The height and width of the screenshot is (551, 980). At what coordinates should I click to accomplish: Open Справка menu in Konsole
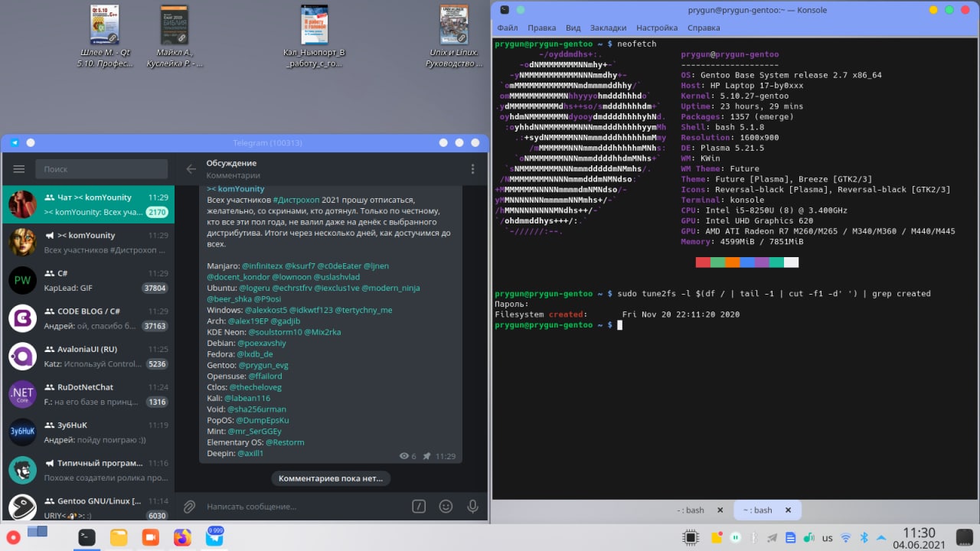click(704, 28)
